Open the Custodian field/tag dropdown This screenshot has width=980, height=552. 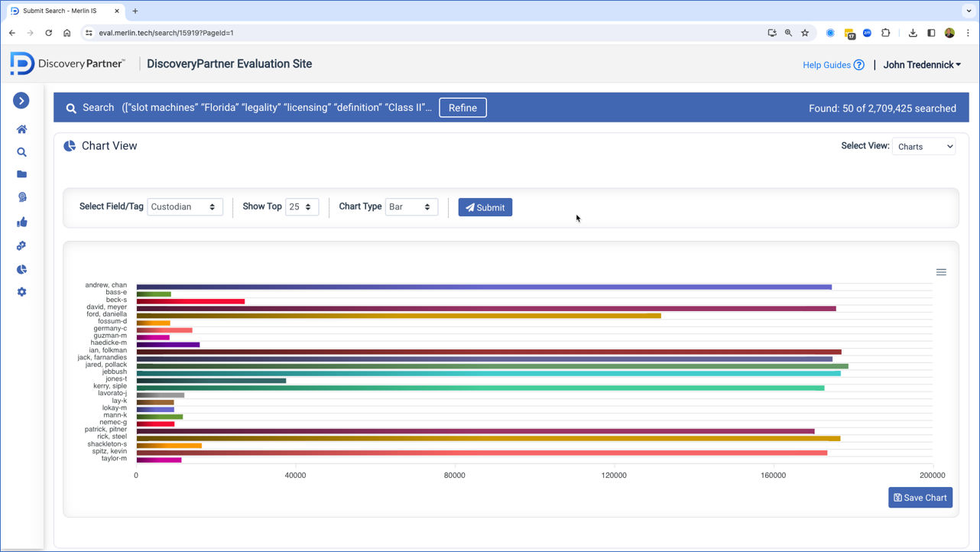[x=185, y=207]
